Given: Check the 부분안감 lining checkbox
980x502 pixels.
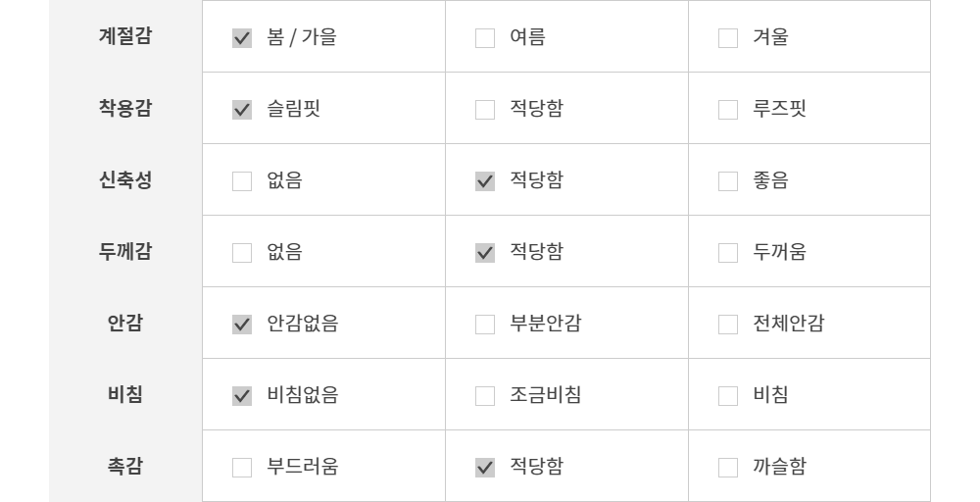Looking at the screenshot, I should tap(485, 325).
